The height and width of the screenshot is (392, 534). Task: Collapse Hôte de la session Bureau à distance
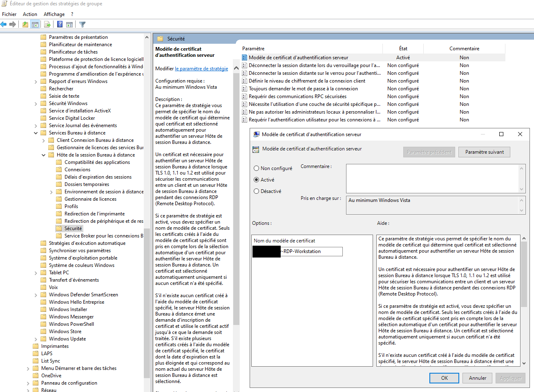pyautogui.click(x=44, y=155)
